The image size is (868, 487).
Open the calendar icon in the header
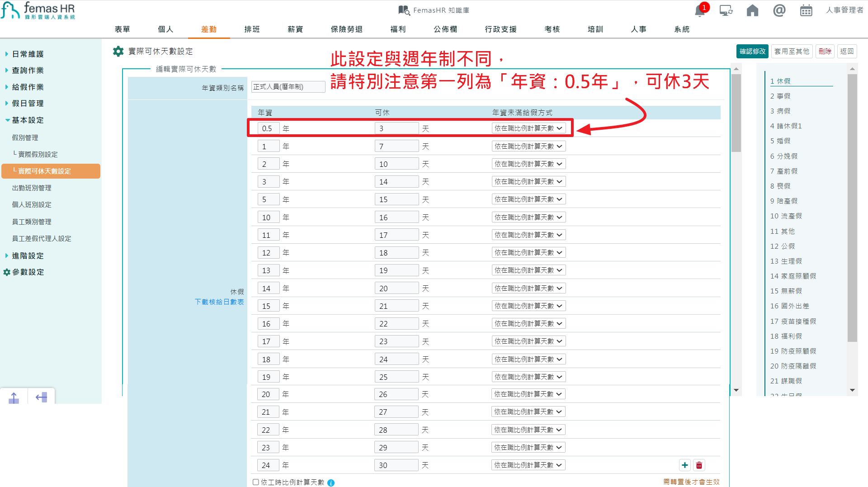[x=806, y=10]
